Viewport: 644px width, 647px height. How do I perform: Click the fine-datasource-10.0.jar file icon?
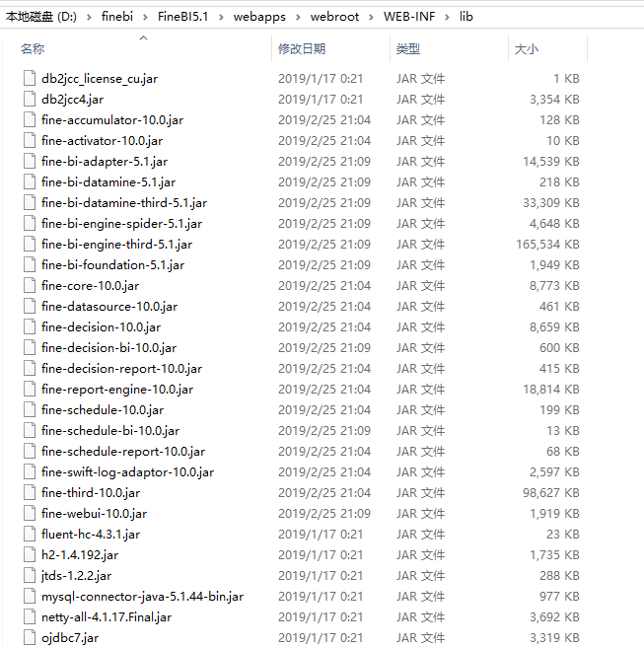pos(30,306)
